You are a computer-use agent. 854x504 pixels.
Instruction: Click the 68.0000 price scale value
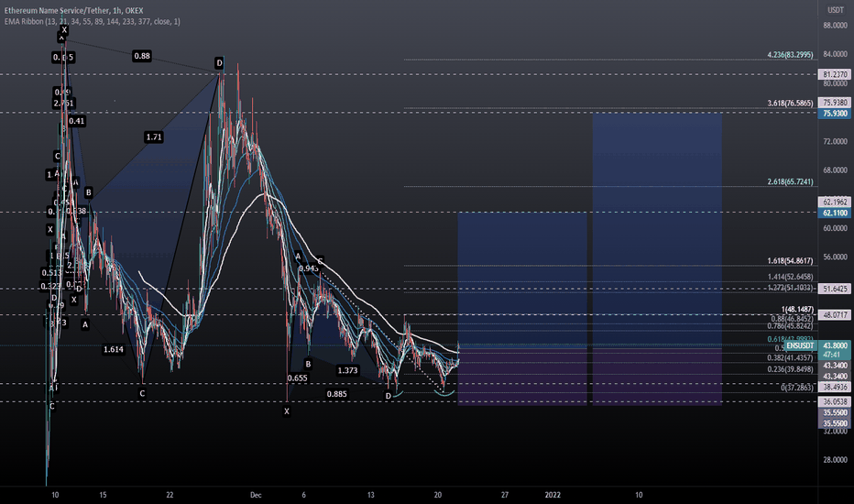(835, 170)
